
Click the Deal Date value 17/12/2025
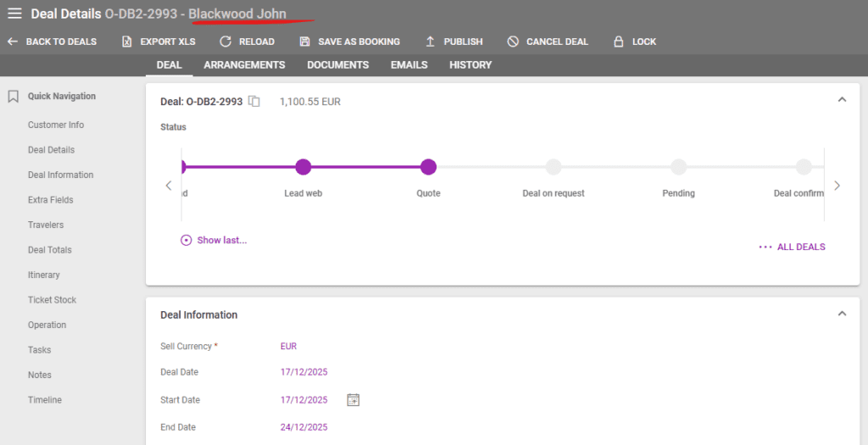[x=304, y=372]
